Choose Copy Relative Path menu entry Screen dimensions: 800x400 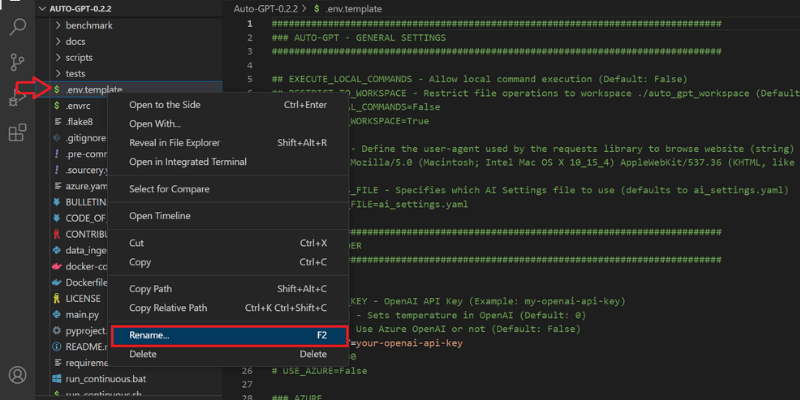228,308
